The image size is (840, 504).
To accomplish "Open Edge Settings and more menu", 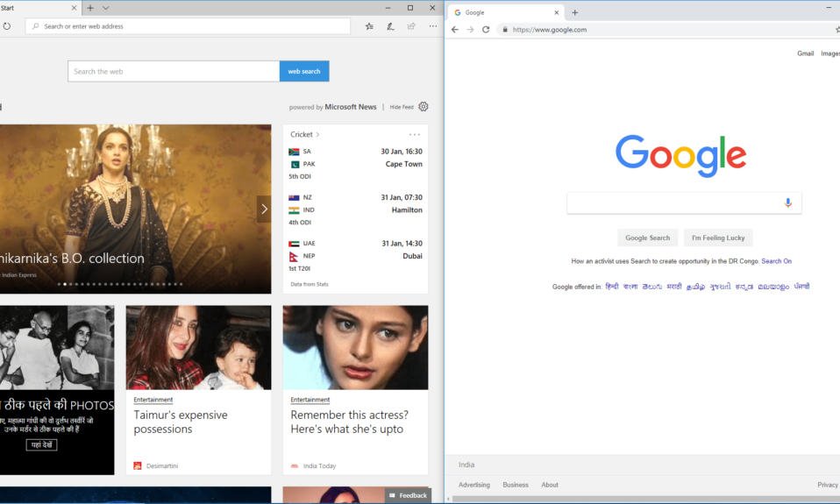I will [x=433, y=26].
